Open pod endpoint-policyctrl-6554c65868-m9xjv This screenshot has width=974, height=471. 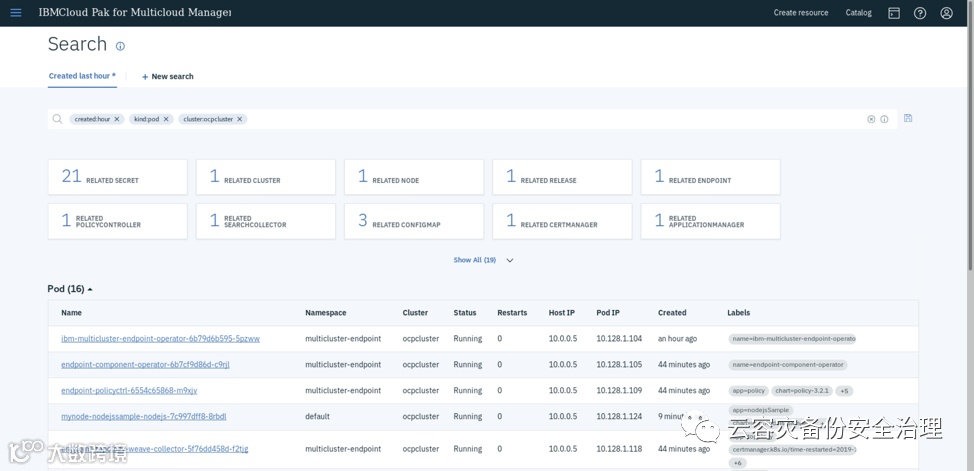(129, 391)
